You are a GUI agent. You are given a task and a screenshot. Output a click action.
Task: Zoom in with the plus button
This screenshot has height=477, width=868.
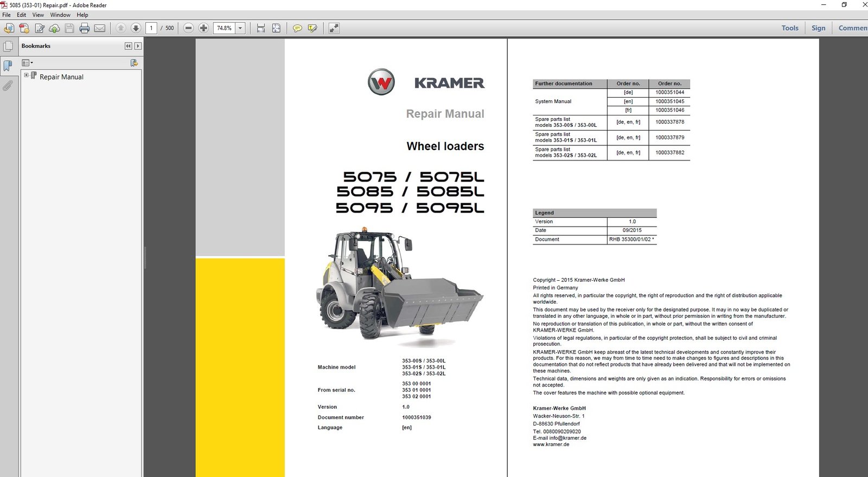point(203,28)
